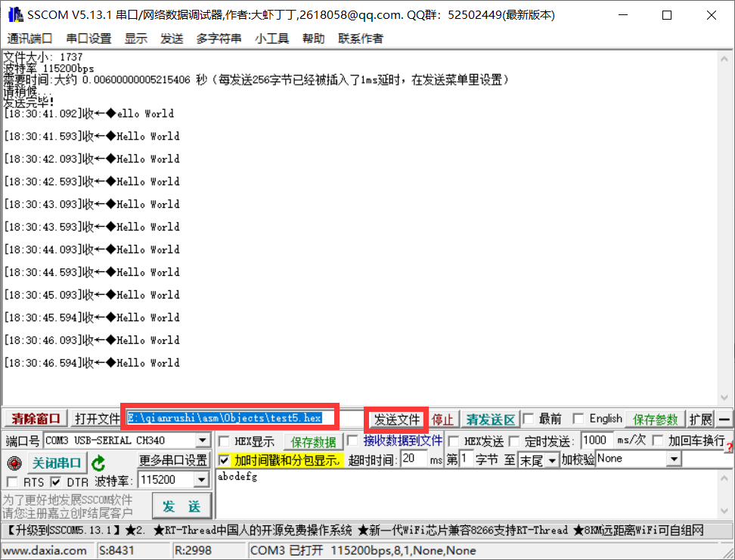Click the 文件大小: 1737 line
This screenshot has height=560, width=735.
[x=43, y=57]
